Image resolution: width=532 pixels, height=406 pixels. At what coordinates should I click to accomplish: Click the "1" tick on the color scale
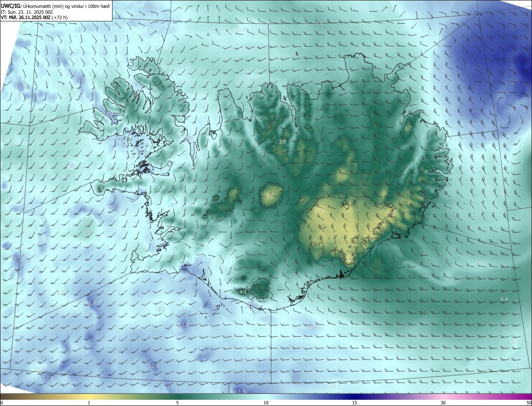point(89,403)
